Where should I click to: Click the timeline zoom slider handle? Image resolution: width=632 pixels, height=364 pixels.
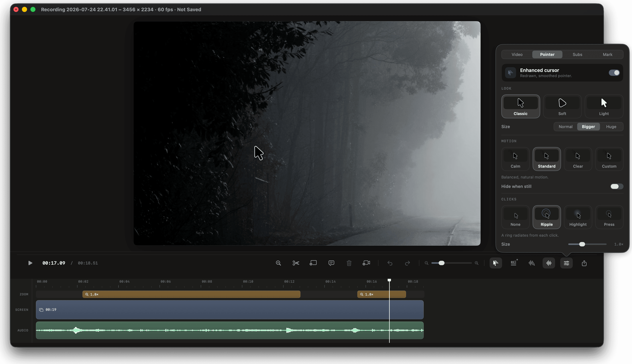(442, 263)
